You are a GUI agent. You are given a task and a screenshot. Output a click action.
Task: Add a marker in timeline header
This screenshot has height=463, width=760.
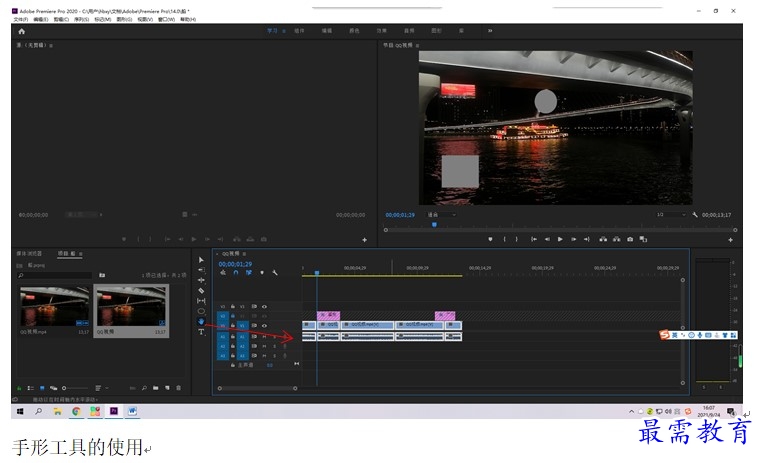click(262, 273)
